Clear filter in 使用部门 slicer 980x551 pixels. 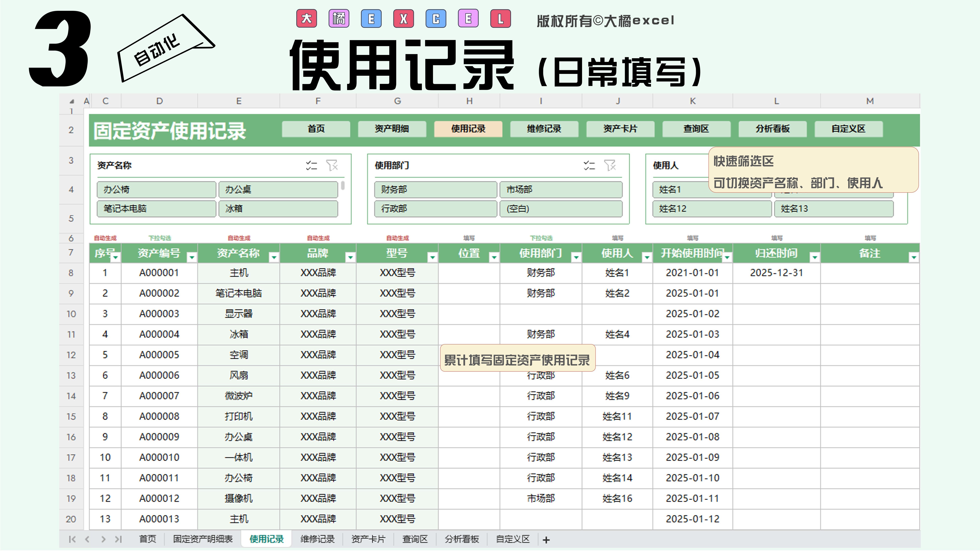[610, 165]
